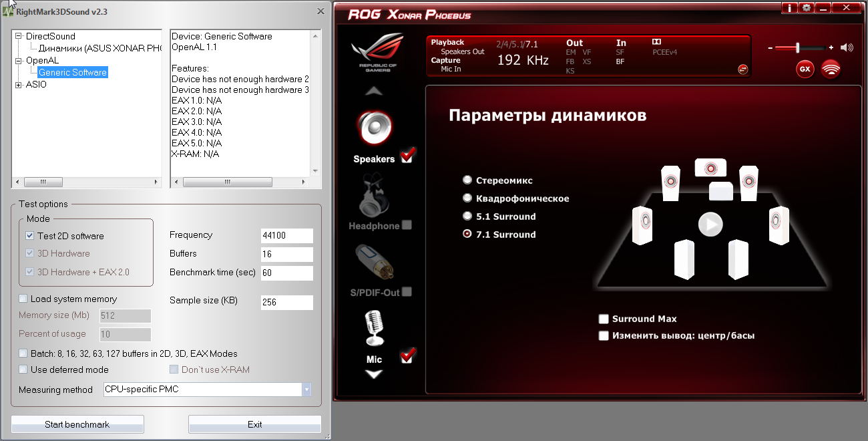This screenshot has height=441, width=868.
Task: Toggle the Speakers enabled checkbox
Action: click(x=407, y=156)
